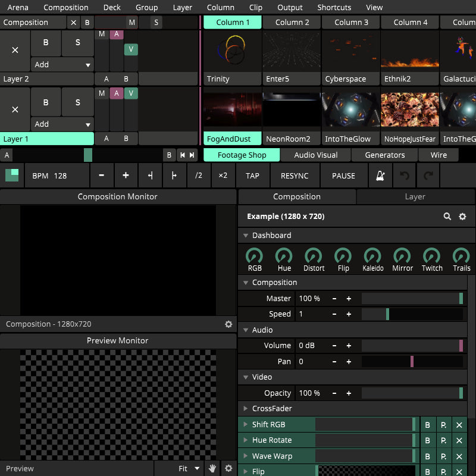Toggle Bypass on Layer 2
The height and width of the screenshot is (476, 476).
pyautogui.click(x=46, y=43)
